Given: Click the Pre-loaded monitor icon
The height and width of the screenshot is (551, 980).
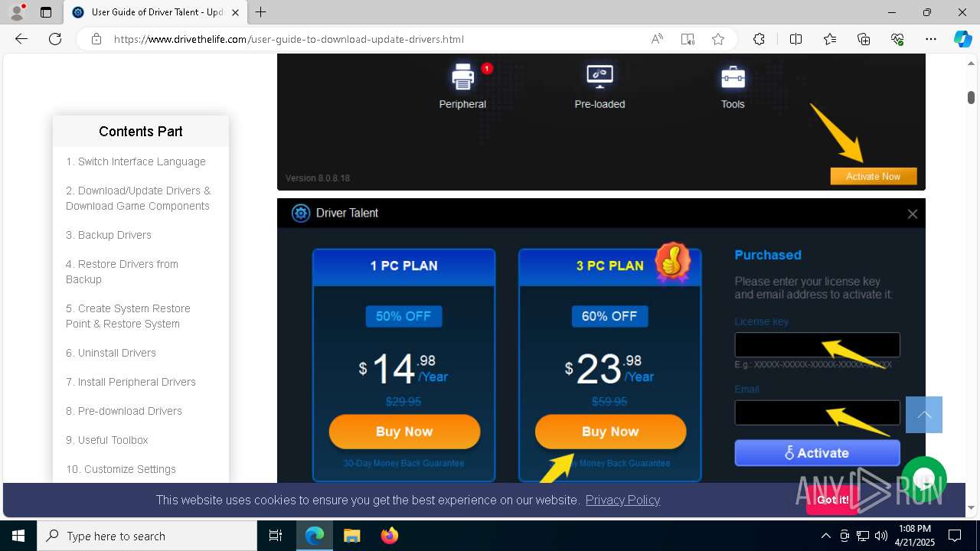Looking at the screenshot, I should coord(599,77).
